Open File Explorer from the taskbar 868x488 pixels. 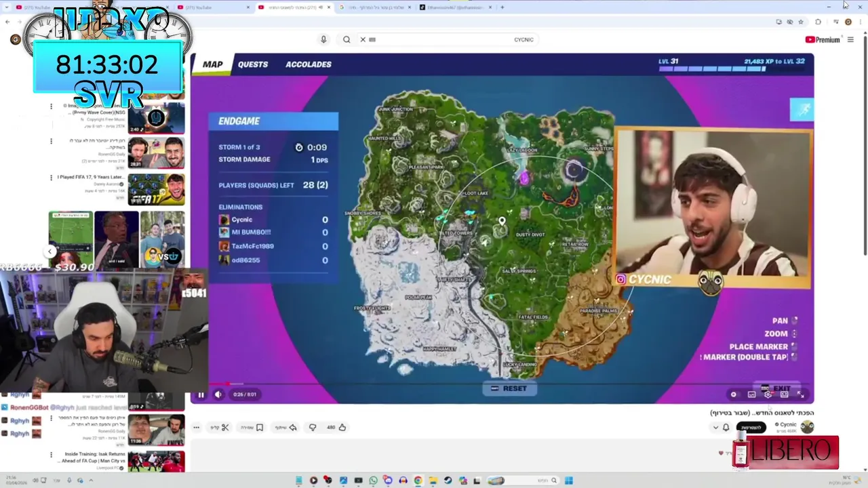(433, 481)
